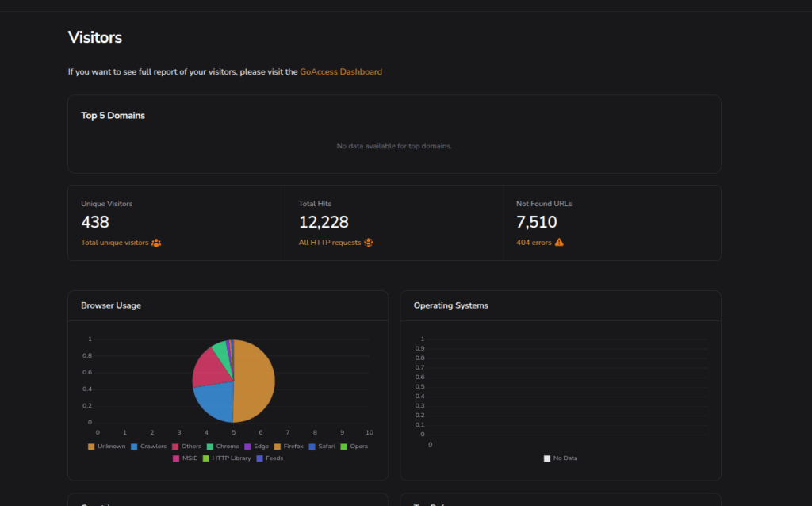
Task: Click the users icon beside Total unique visitors
Action: point(156,243)
